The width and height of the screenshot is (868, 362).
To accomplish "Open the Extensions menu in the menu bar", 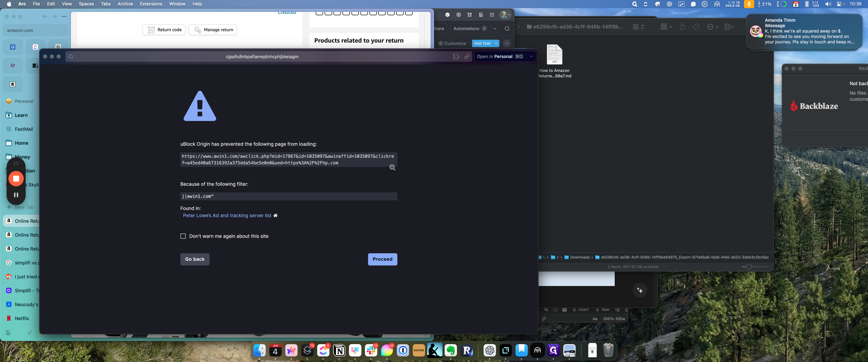I will click(x=151, y=4).
